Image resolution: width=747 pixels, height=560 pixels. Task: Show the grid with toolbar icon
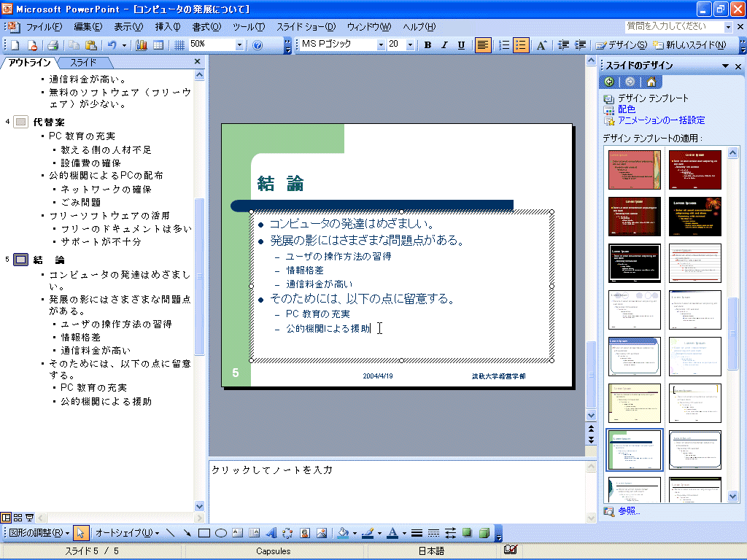pos(179,45)
